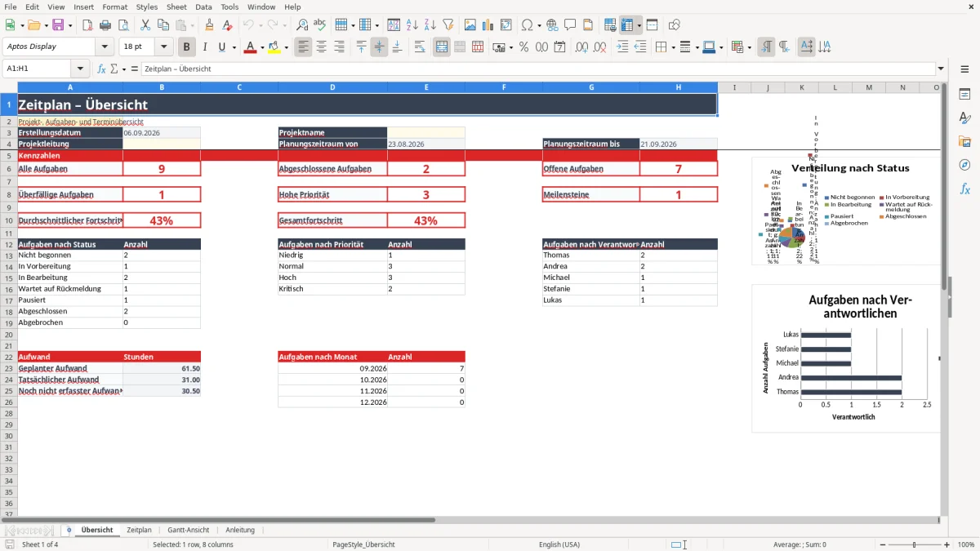Select column D header
This screenshot has width=980, height=551.
point(332,87)
